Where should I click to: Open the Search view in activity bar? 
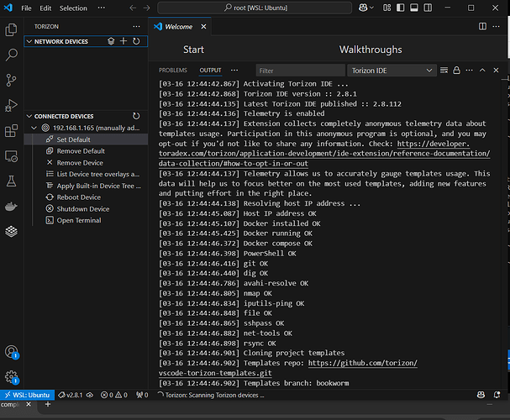pyautogui.click(x=12, y=55)
